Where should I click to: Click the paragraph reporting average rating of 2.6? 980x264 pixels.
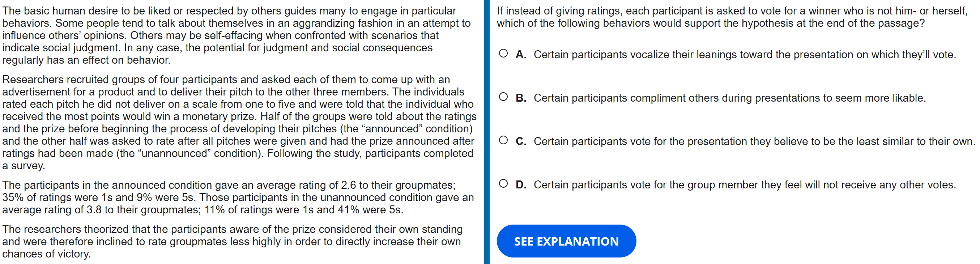coord(238,197)
